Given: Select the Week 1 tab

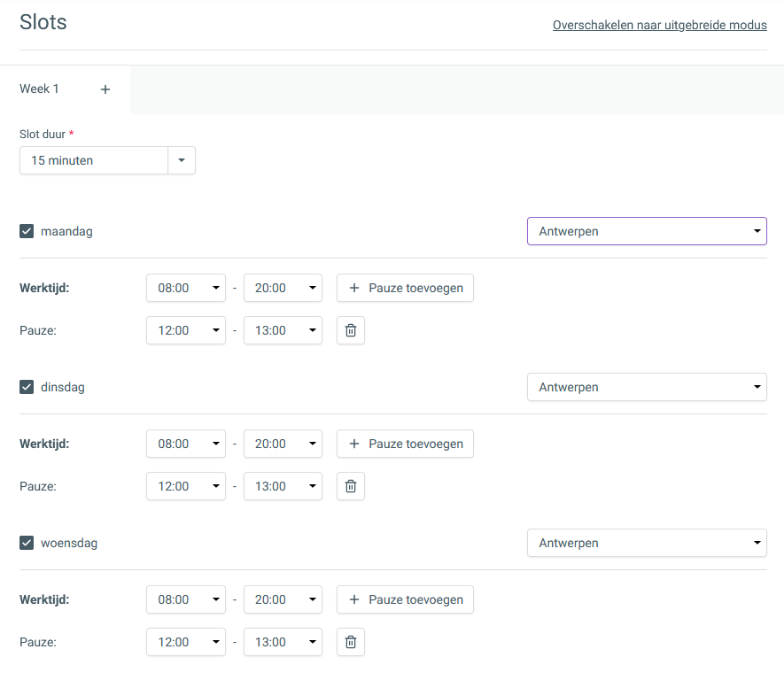Looking at the screenshot, I should [x=39, y=89].
